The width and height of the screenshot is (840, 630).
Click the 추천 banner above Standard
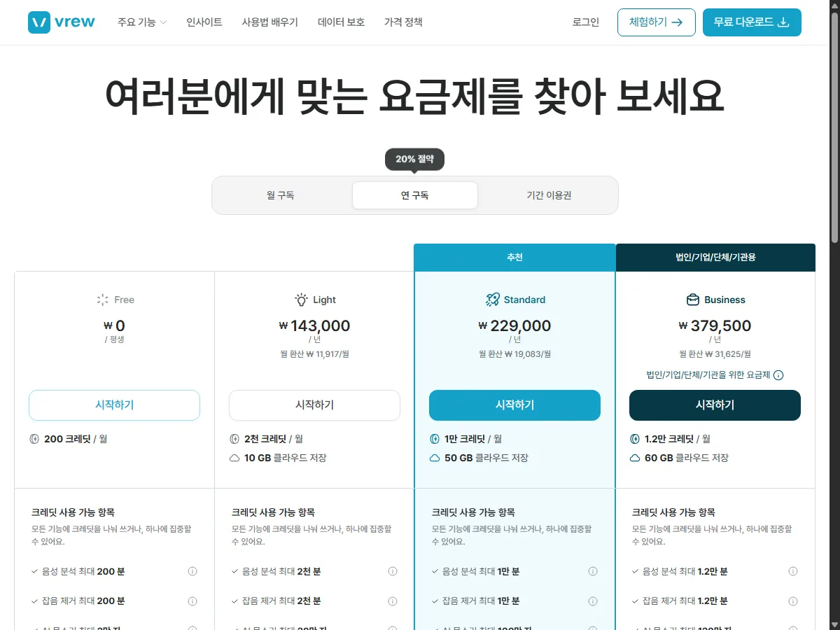(514, 258)
